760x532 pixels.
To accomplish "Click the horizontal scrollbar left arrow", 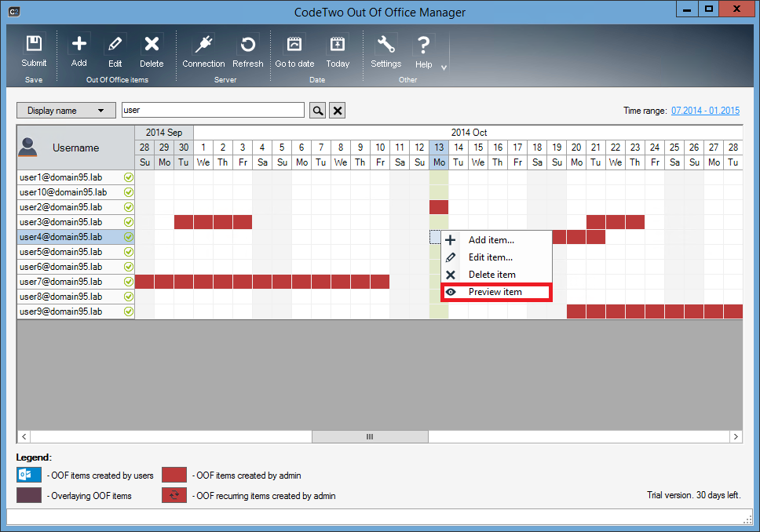I will coord(24,436).
